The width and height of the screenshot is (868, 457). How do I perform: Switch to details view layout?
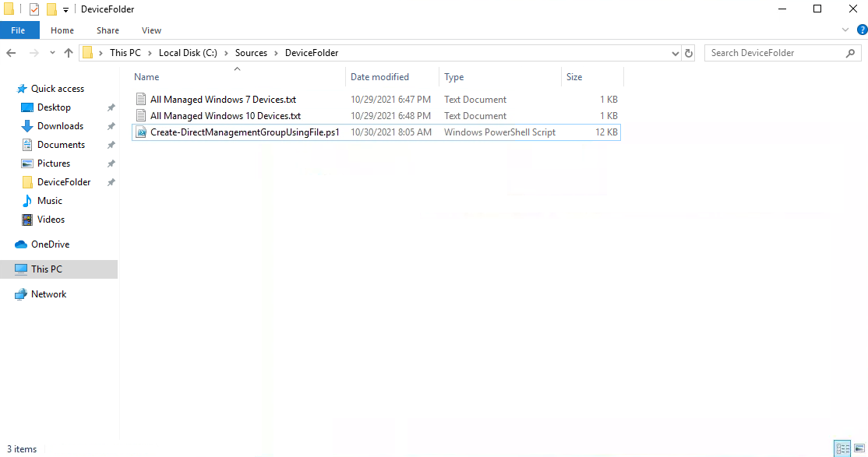pyautogui.click(x=842, y=448)
